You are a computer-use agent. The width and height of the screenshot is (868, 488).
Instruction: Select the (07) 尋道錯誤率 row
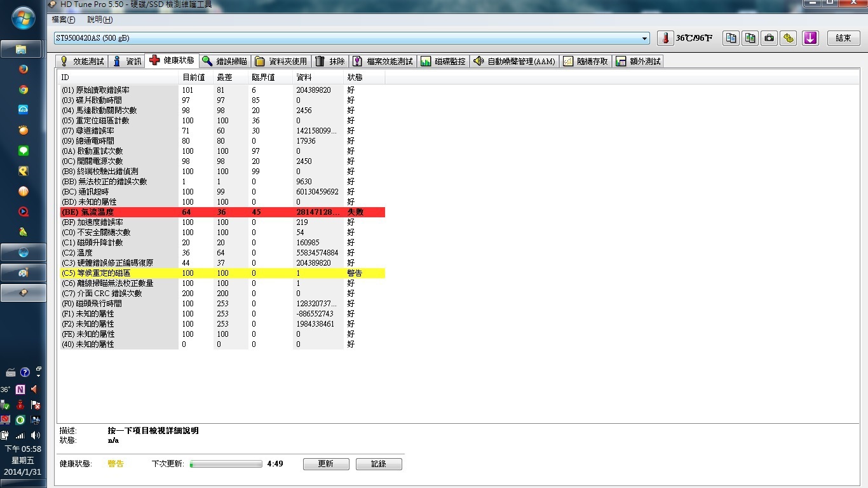(222, 130)
